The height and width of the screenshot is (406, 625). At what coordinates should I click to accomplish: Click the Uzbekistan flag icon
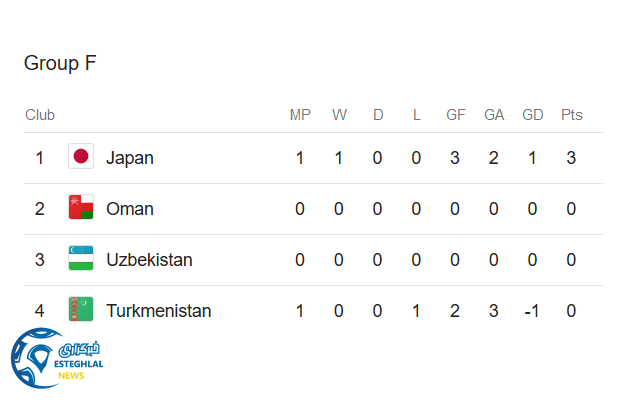point(81,259)
